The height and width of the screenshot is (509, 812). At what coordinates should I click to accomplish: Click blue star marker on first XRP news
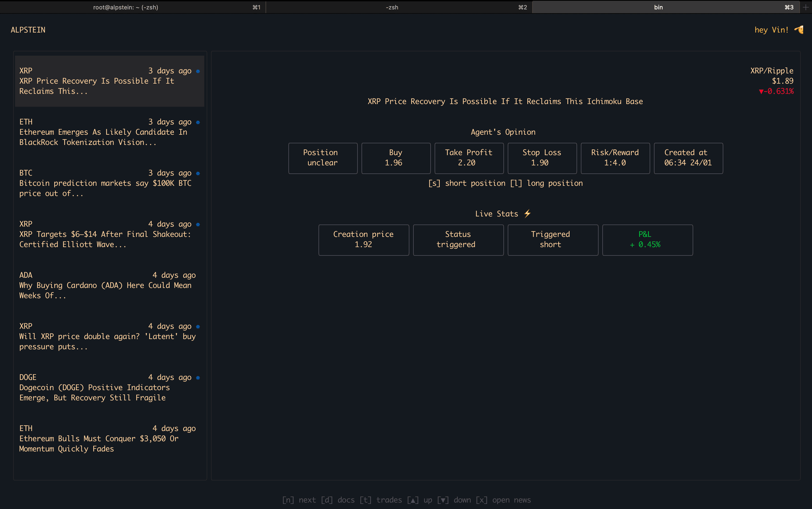click(x=198, y=71)
